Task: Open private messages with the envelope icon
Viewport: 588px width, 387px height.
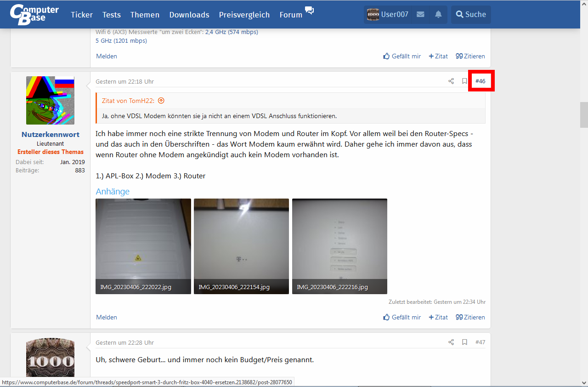Action: pyautogui.click(x=420, y=14)
